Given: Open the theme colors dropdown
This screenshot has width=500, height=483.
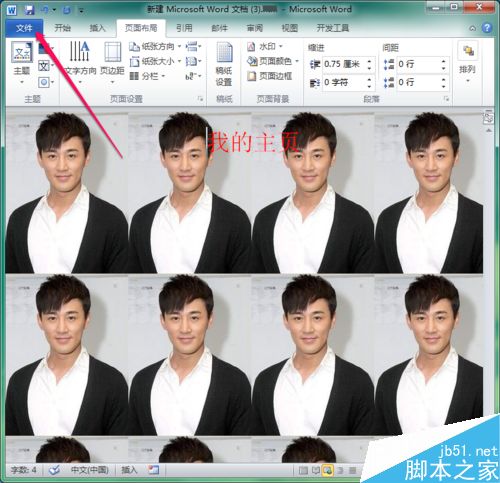Looking at the screenshot, I should (x=46, y=49).
